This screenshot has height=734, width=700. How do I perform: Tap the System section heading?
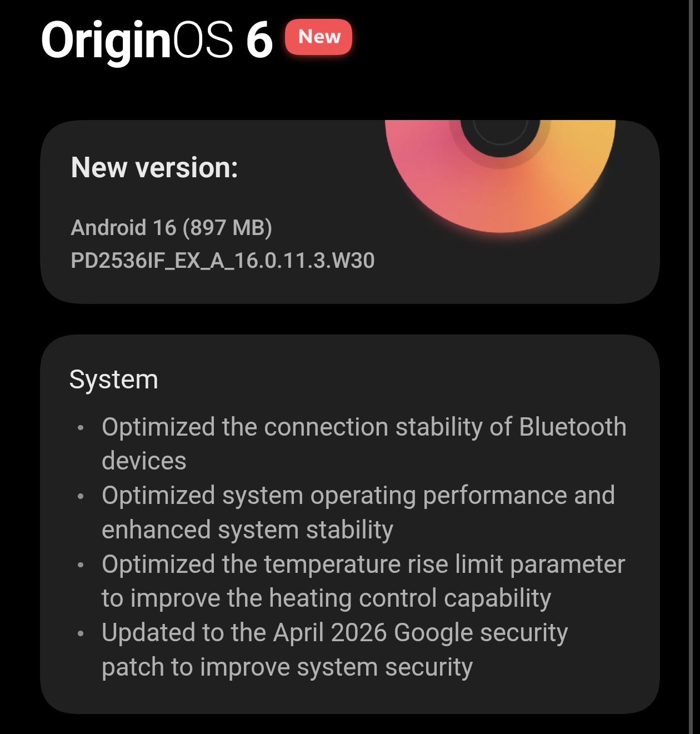[x=114, y=380]
